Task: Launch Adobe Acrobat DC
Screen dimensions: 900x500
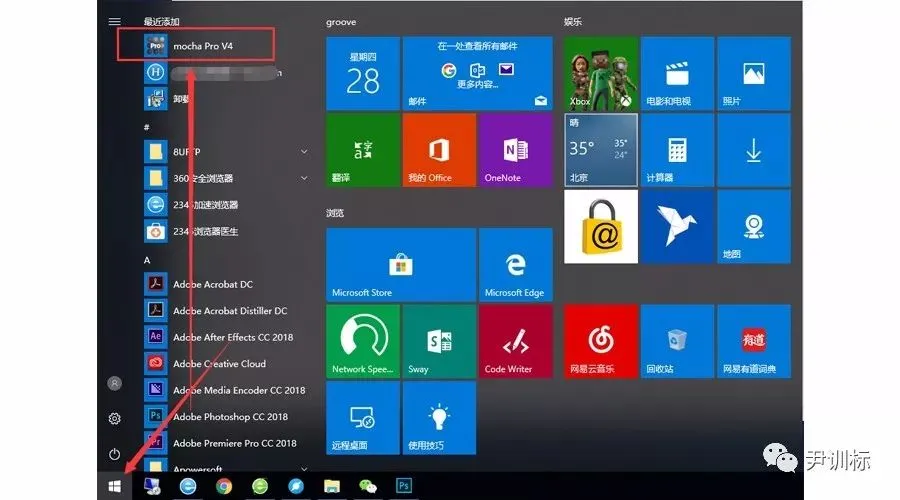Action: (x=227, y=284)
